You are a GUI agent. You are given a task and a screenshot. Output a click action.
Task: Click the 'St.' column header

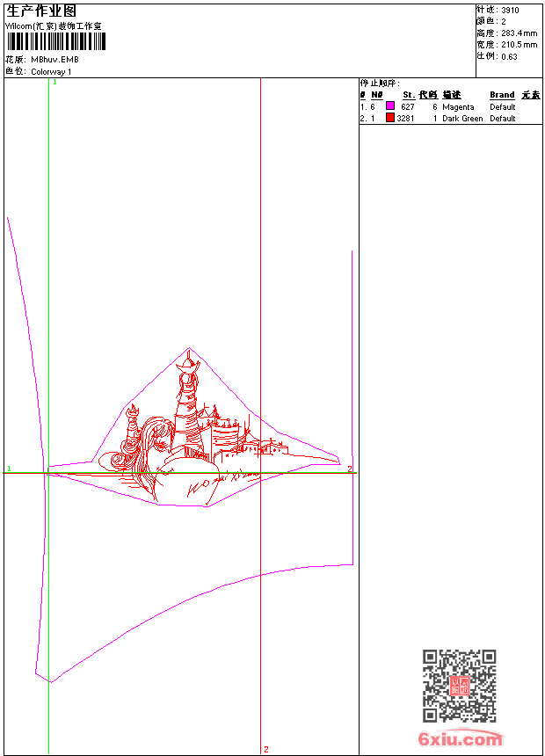[x=409, y=95]
